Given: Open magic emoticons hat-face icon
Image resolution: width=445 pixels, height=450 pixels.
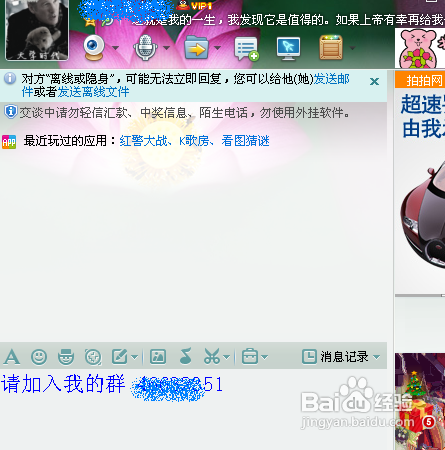Looking at the screenshot, I should (66, 357).
